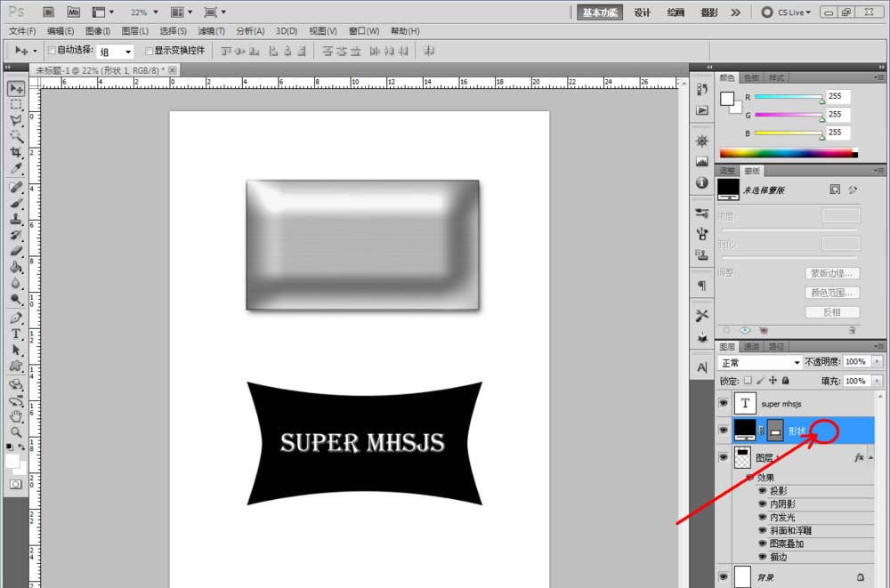The height and width of the screenshot is (588, 890).
Task: Open the Info panel from the dock
Action: point(702,182)
